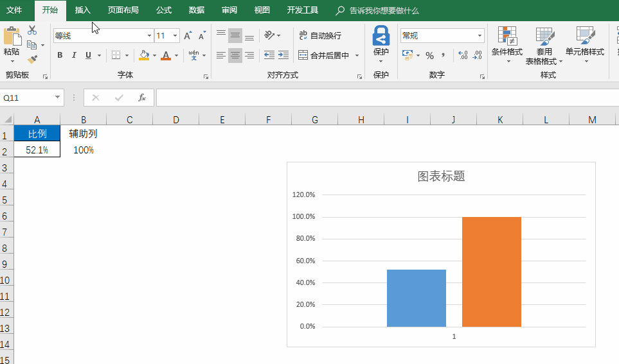This screenshot has height=364, width=619.
Task: Click the 合并后居中 button
Action: 323,55
